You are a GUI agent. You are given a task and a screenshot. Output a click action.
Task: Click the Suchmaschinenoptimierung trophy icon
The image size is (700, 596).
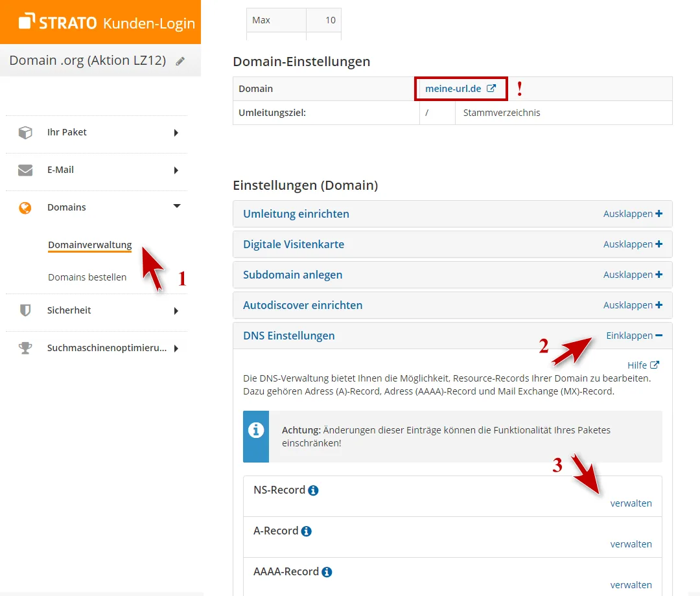(25, 348)
